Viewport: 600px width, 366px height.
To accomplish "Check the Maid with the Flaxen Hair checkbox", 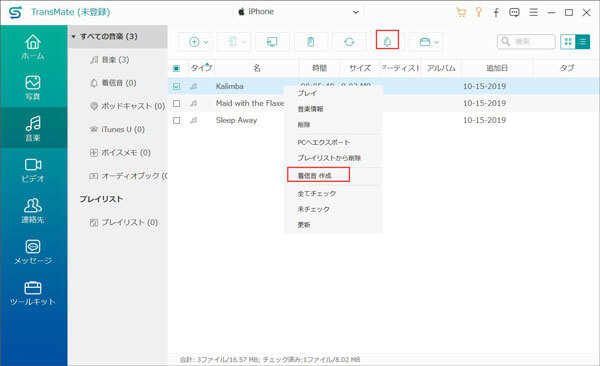I will tap(176, 103).
